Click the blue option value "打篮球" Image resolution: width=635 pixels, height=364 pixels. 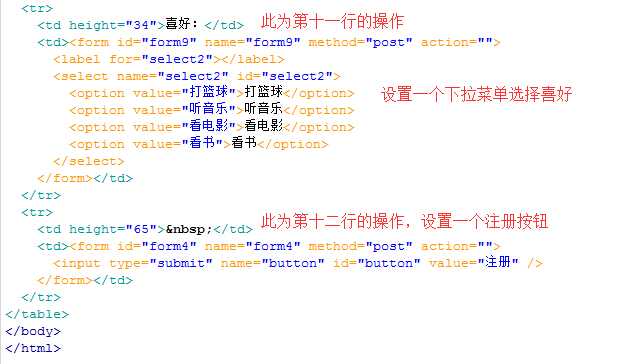pyautogui.click(x=209, y=93)
